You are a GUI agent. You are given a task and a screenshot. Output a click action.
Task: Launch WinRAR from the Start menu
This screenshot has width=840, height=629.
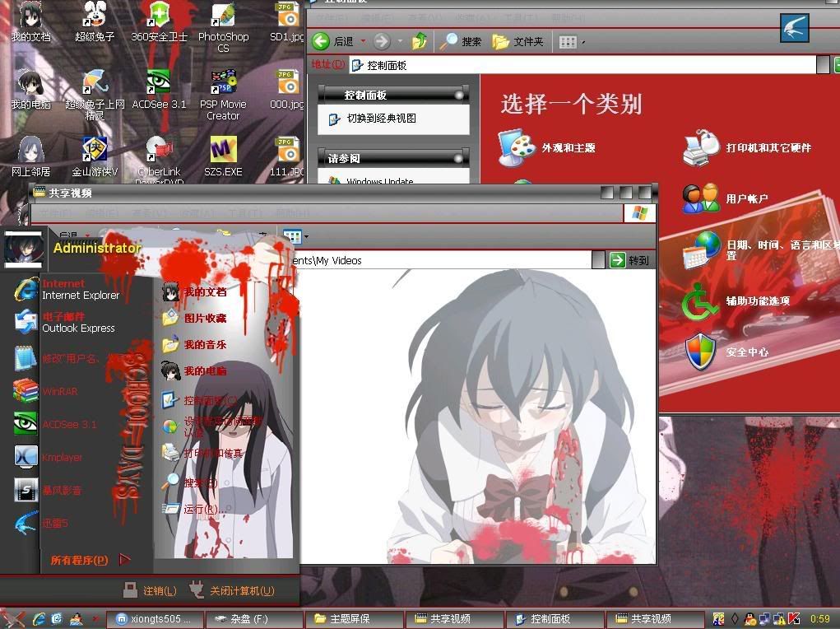coord(46,391)
